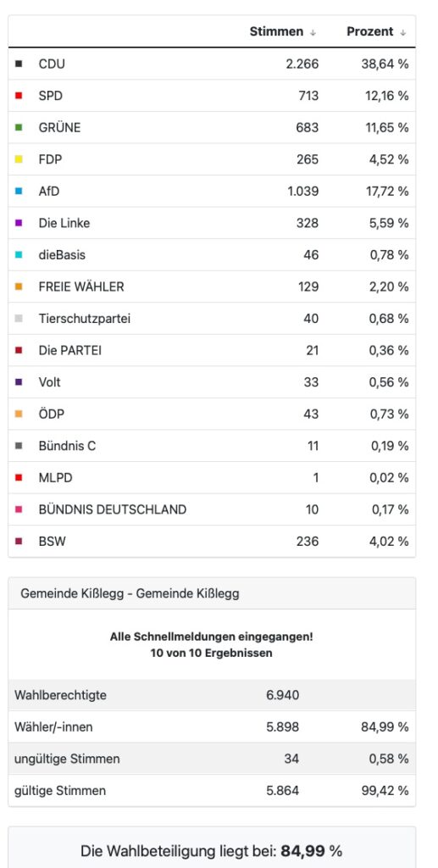Viewport: 438px width, 868px height.
Task: Click the Stimmen column header
Action: click(276, 31)
